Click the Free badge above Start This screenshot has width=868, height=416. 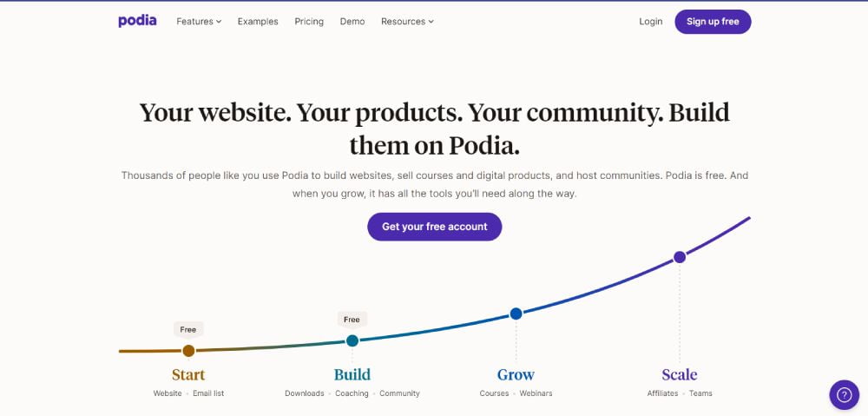pyautogui.click(x=188, y=330)
